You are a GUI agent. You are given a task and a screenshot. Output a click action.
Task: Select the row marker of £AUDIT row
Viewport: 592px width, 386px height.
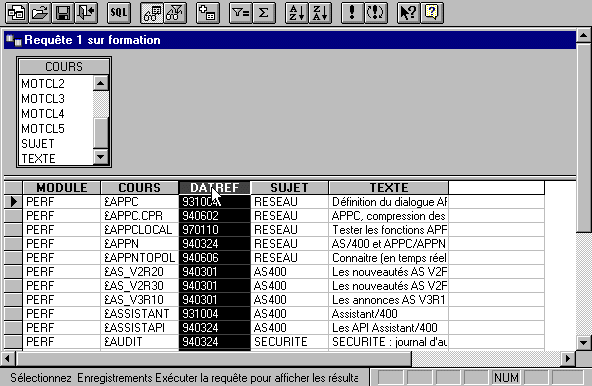coord(13,341)
